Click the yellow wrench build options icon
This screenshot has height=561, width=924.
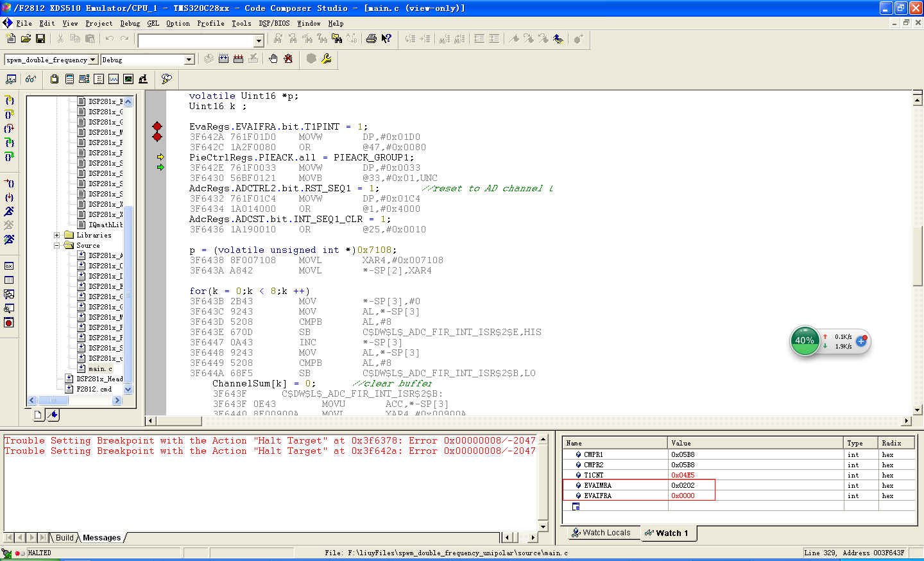[x=327, y=59]
